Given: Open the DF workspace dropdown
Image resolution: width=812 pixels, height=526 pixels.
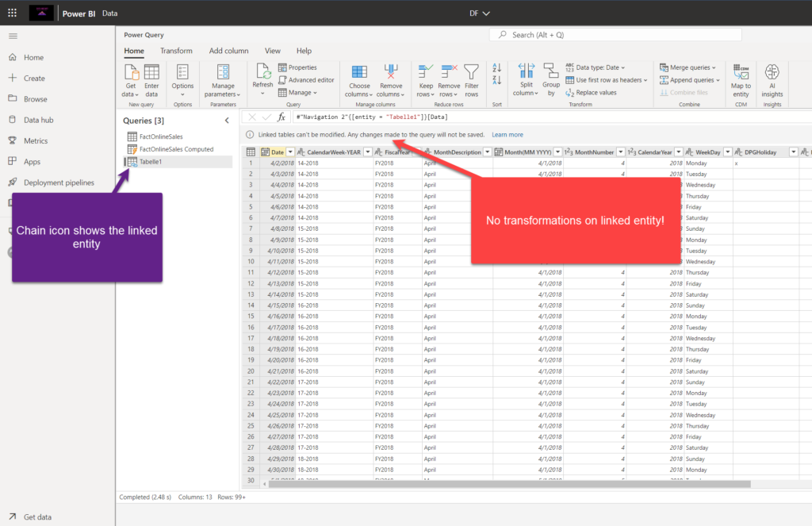Looking at the screenshot, I should click(480, 13).
